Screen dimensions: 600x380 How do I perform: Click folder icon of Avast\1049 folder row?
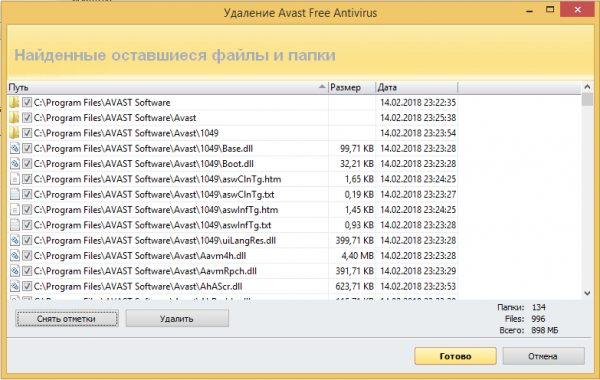[x=14, y=133]
